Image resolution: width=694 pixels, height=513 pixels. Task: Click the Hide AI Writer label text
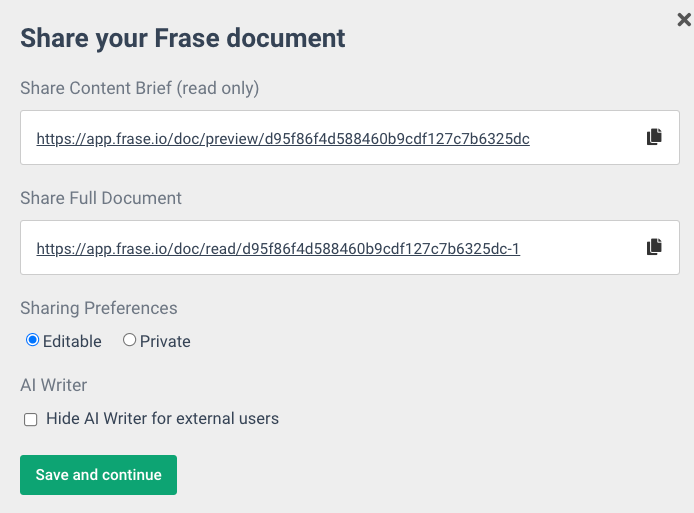pyautogui.click(x=162, y=418)
